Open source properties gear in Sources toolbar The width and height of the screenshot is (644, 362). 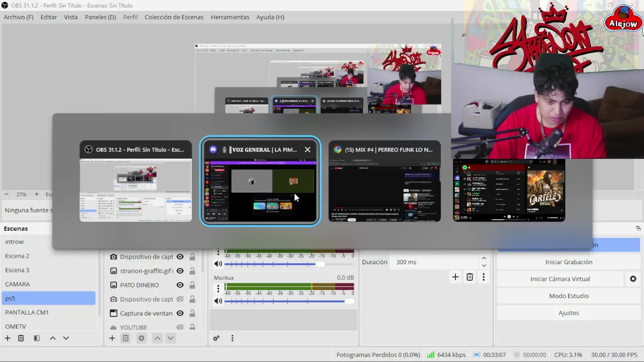pos(141,338)
